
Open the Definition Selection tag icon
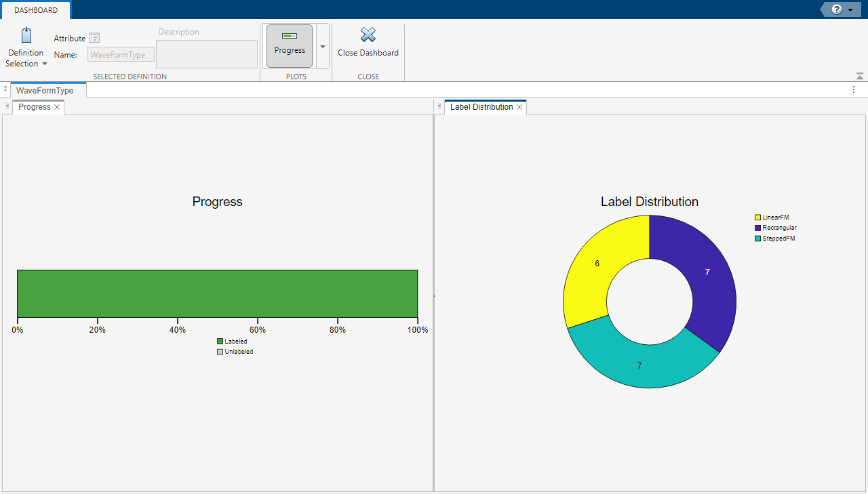coord(26,35)
